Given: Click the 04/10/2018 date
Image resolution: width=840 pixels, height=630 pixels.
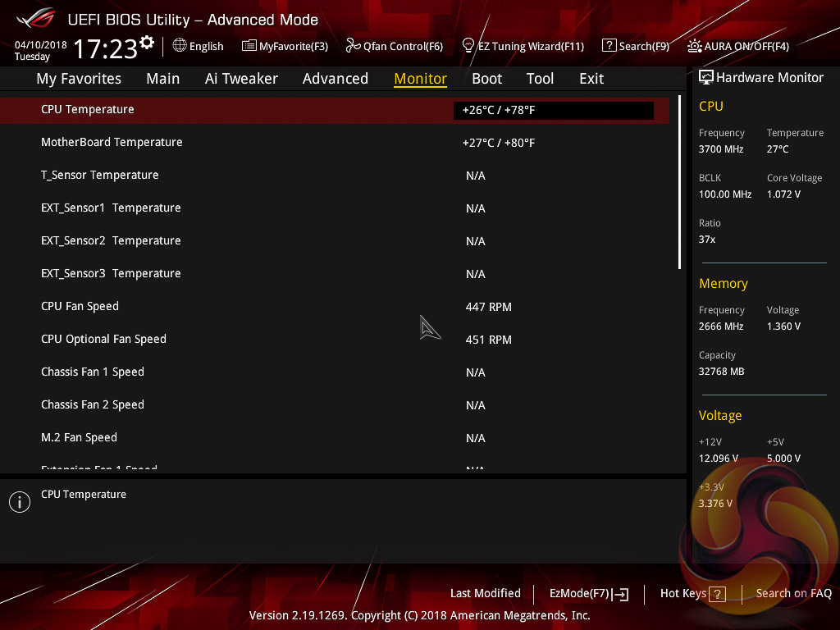Looking at the screenshot, I should pyautogui.click(x=41, y=45).
